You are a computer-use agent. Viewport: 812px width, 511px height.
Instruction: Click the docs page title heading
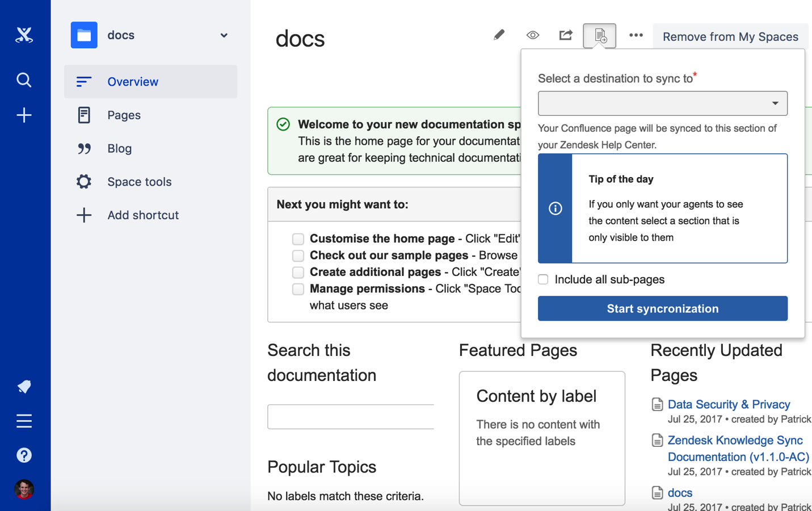pyautogui.click(x=300, y=39)
